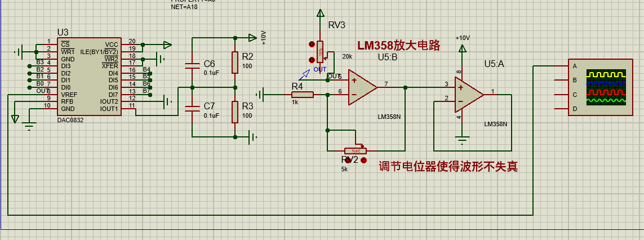The width and height of the screenshot is (644, 240).
Task: Select the +10V power arrow beside R2
Action: point(252,38)
